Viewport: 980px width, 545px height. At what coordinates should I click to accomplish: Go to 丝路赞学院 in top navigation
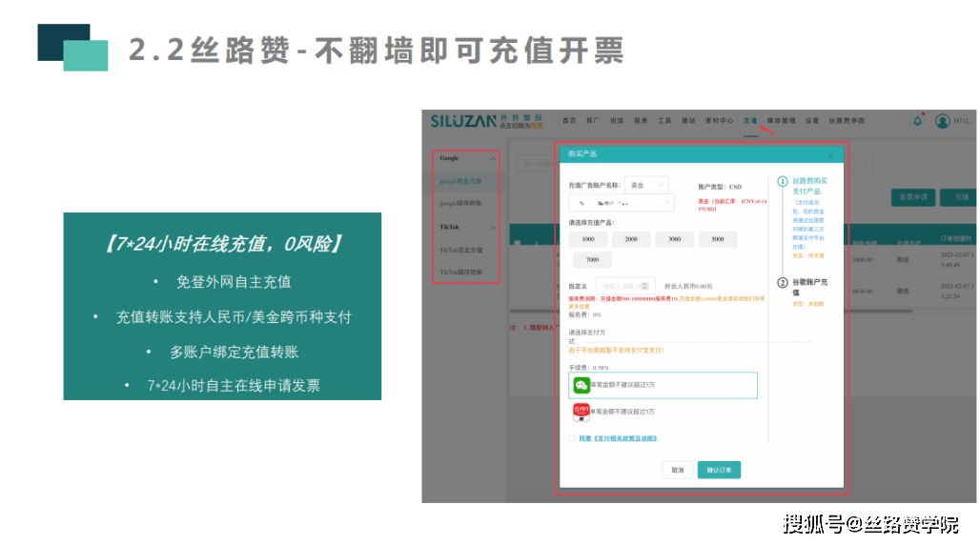(847, 121)
